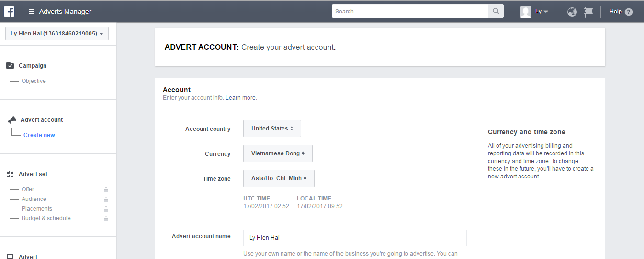Click the lock icon beside Offer
The width and height of the screenshot is (644, 259).
coord(106,189)
